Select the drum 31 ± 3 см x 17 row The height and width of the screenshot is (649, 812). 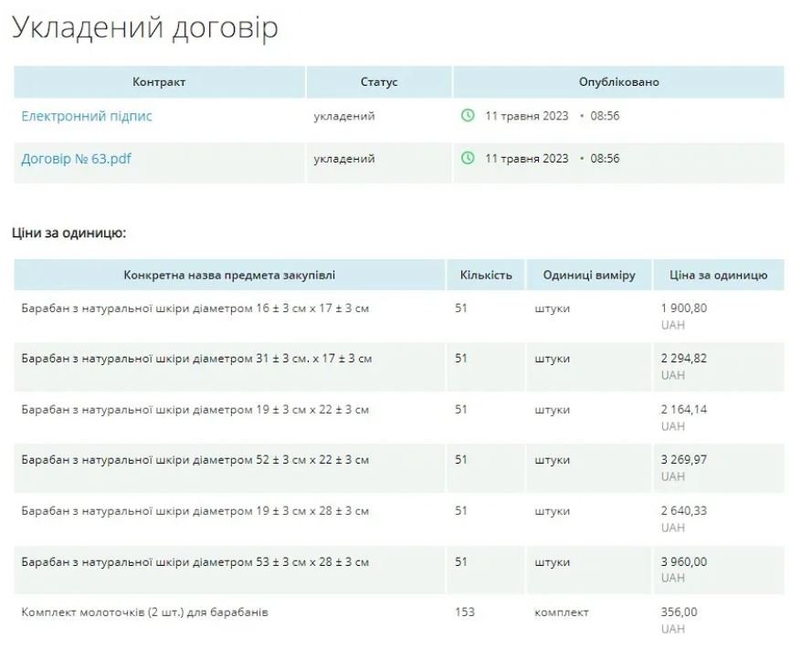coord(196,359)
